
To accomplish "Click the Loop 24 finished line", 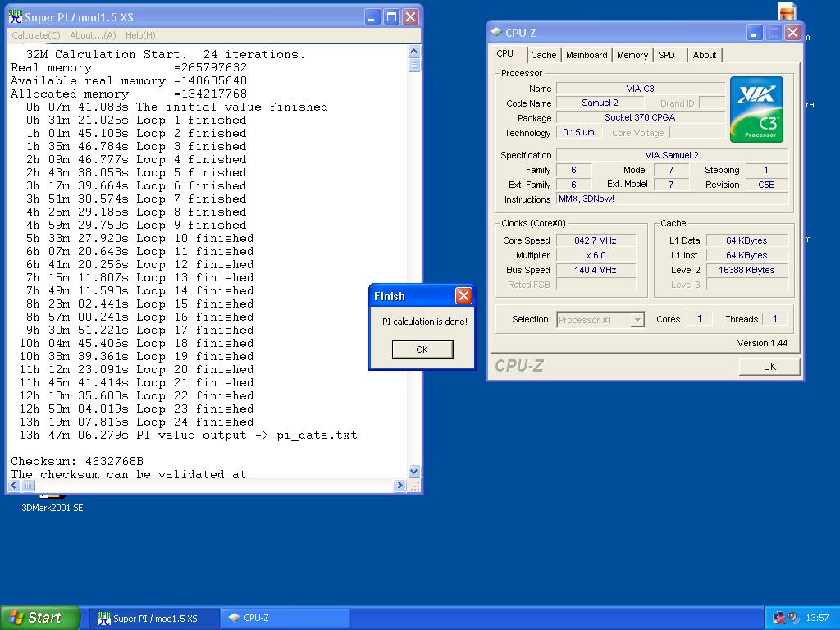I will click(137, 422).
